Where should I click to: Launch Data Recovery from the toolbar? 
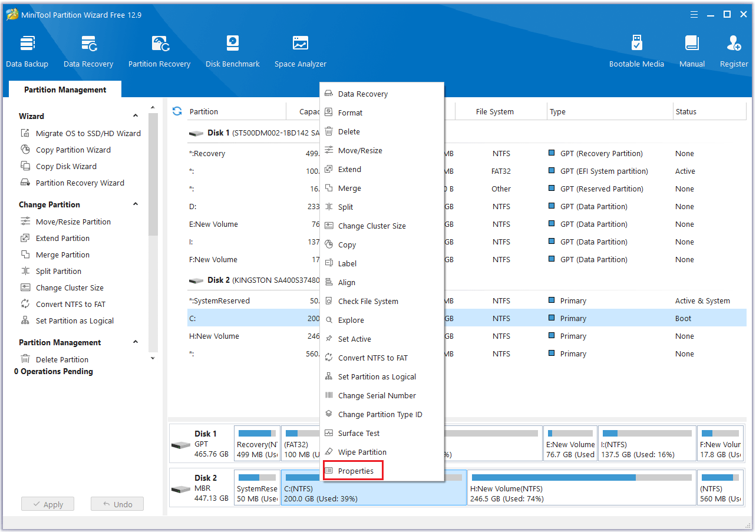coord(88,52)
